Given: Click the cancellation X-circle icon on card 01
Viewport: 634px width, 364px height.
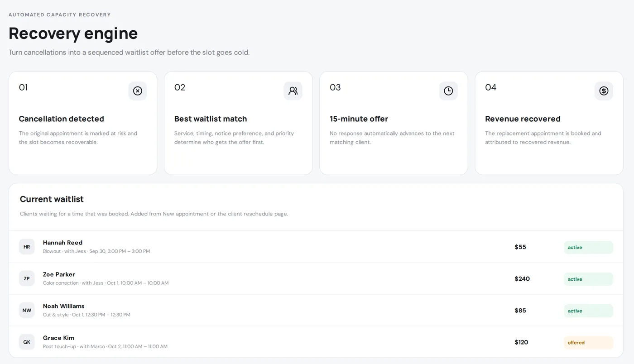Looking at the screenshot, I should coord(138,91).
